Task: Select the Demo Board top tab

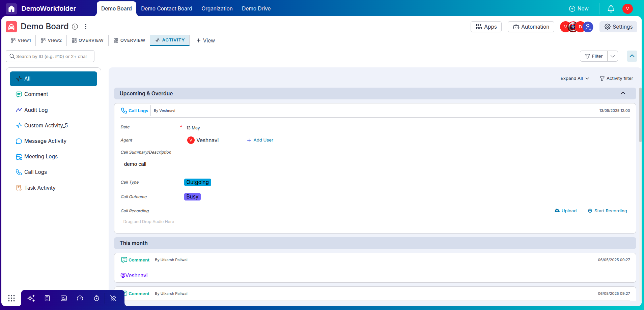Action: tap(116, 9)
